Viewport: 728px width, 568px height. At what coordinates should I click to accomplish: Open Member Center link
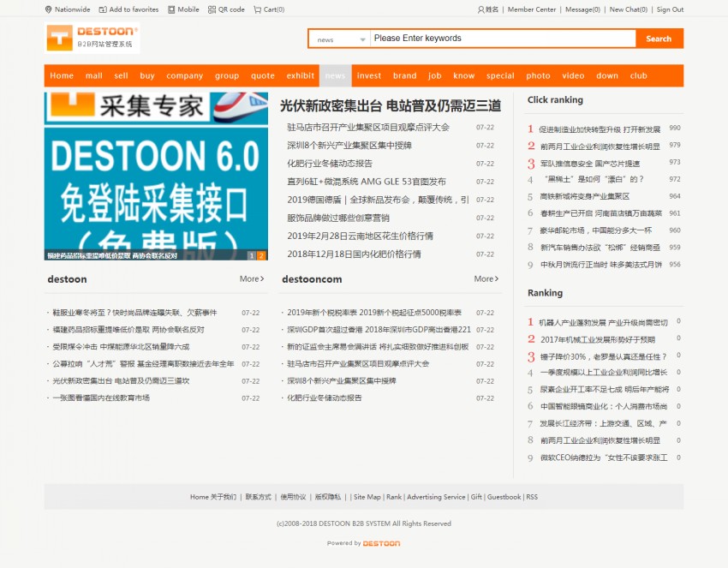(532, 9)
